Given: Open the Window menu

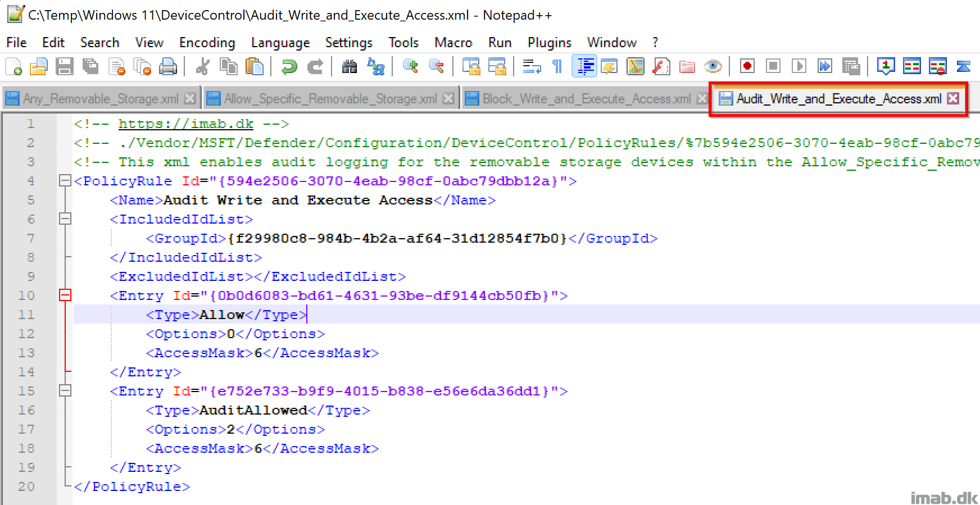Looking at the screenshot, I should tap(612, 43).
